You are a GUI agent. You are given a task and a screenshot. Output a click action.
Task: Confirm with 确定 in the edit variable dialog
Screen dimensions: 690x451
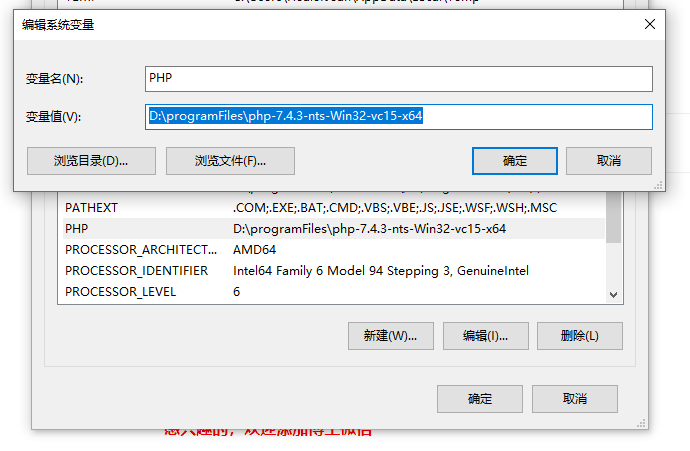tap(515, 161)
